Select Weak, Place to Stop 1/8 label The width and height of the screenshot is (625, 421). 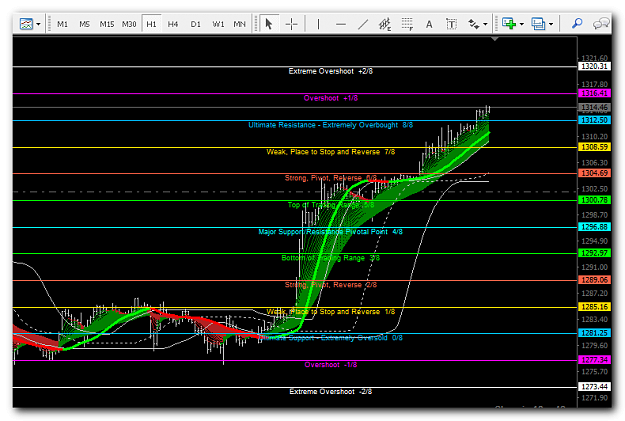click(330, 311)
